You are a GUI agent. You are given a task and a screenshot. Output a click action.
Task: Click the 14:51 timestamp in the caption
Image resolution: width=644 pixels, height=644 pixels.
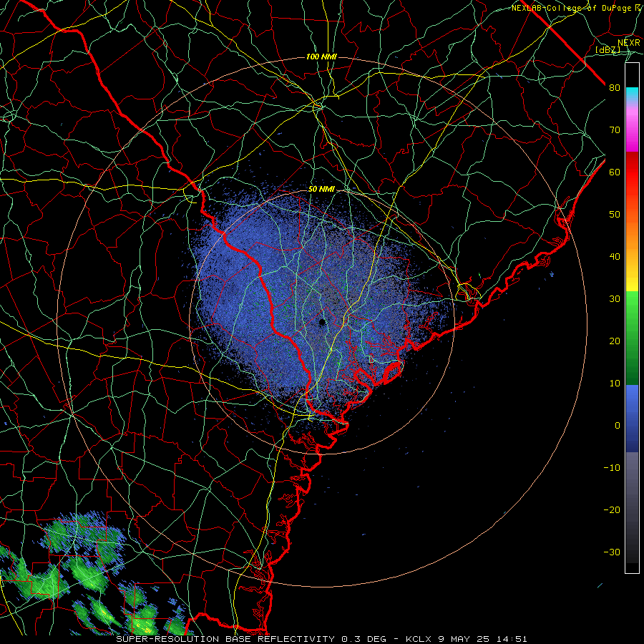pyautogui.click(x=512, y=639)
